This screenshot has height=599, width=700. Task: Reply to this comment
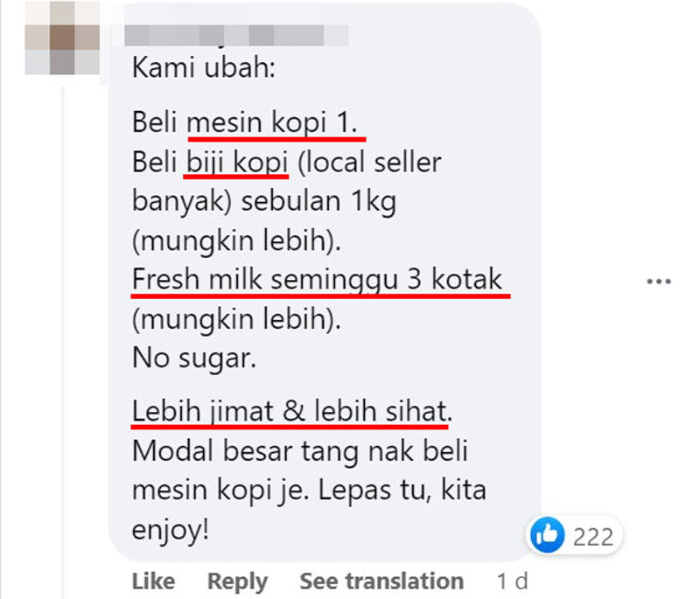point(237,582)
